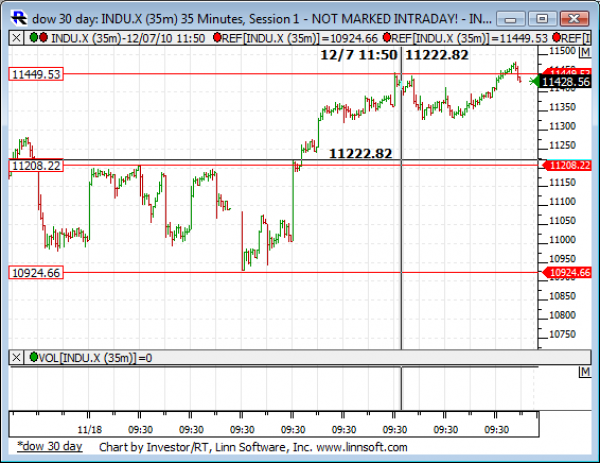Close the volume pane with X button
The image size is (600, 463).
click(16, 358)
